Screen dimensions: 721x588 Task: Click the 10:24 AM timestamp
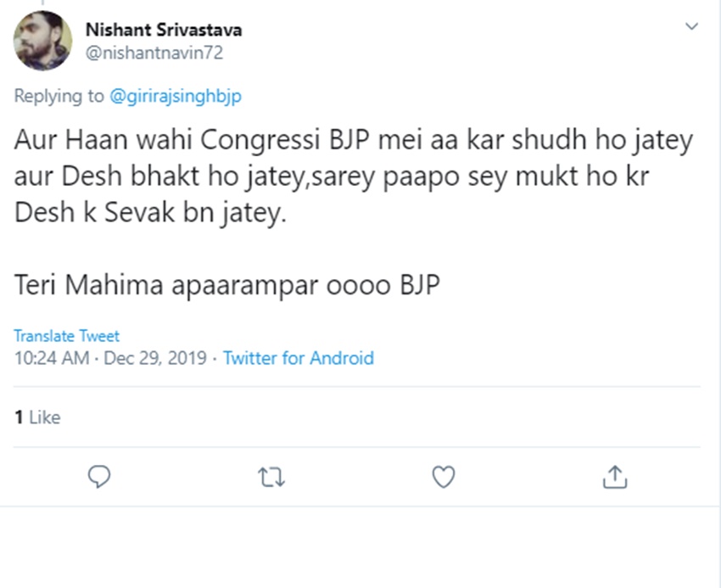pos(51,358)
